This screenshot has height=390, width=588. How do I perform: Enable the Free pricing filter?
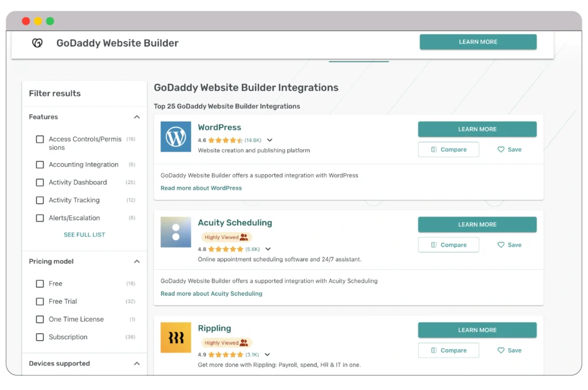(x=40, y=283)
